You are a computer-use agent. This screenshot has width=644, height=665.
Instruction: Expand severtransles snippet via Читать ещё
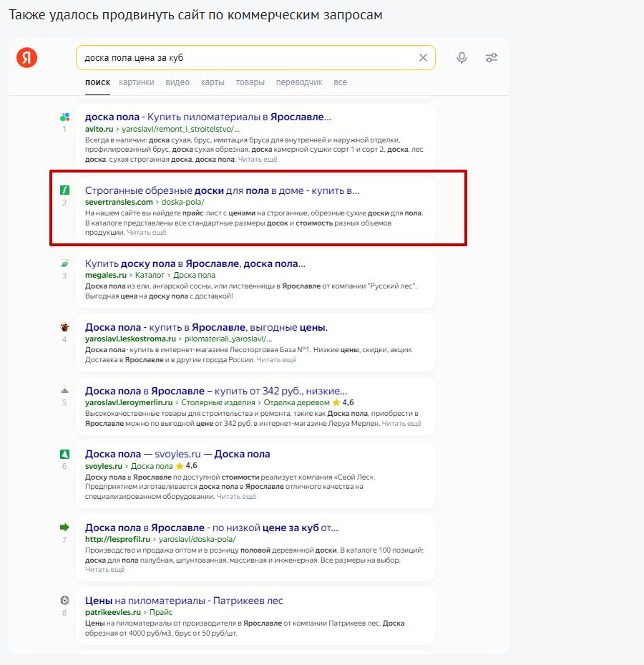tap(147, 233)
